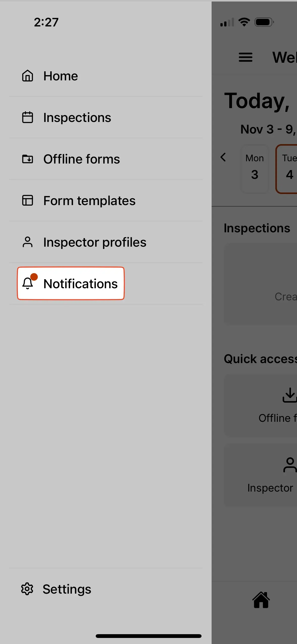The height and width of the screenshot is (644, 297).
Task: Tap the Offline forms folder icon
Action: [x=28, y=159]
